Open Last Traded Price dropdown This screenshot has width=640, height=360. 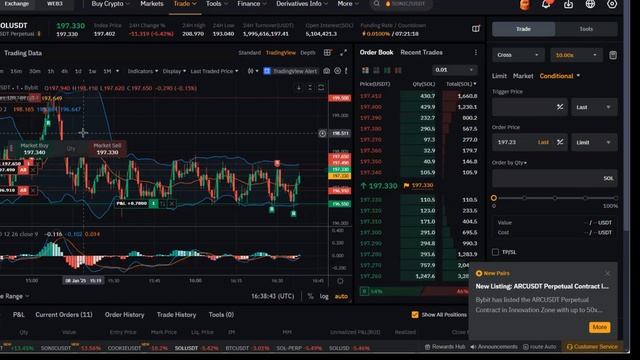pos(214,71)
